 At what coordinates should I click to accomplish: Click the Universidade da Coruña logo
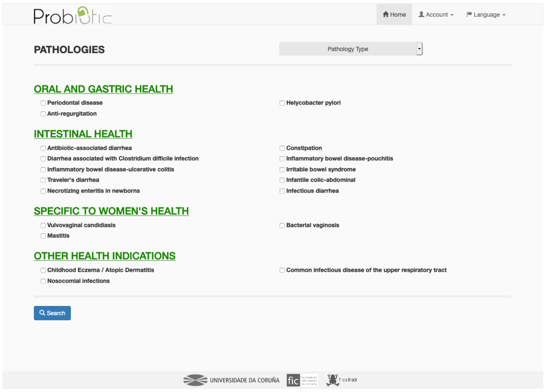231,380
